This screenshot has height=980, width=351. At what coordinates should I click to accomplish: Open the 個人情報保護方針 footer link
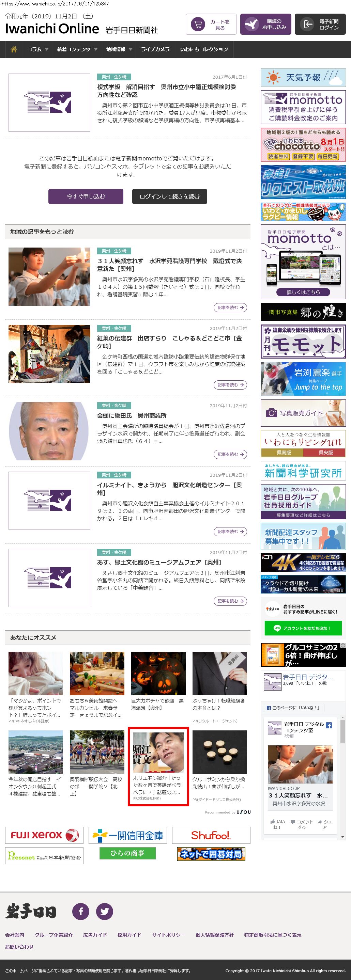point(214,935)
